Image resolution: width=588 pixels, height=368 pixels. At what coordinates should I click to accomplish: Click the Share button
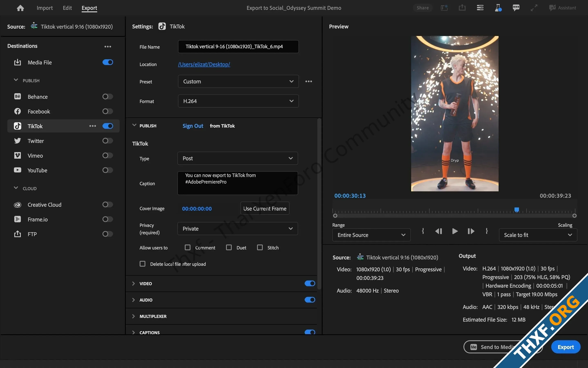click(423, 8)
